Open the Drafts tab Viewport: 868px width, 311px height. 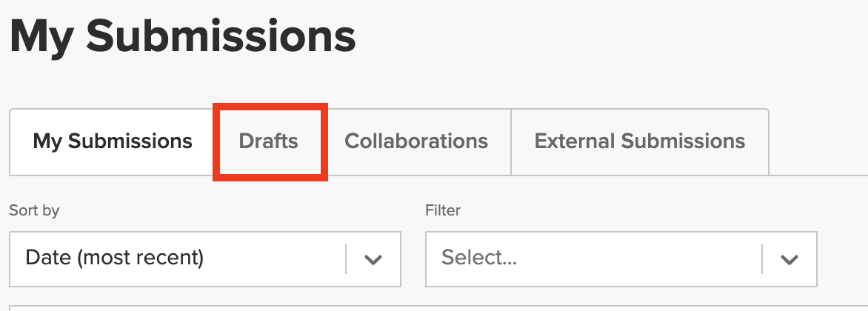269,141
